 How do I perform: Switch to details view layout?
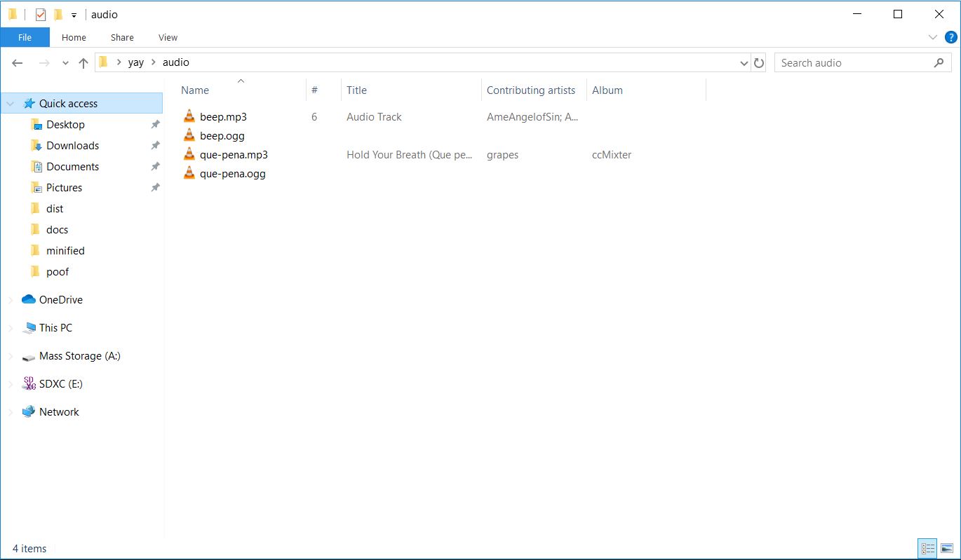pos(928,549)
